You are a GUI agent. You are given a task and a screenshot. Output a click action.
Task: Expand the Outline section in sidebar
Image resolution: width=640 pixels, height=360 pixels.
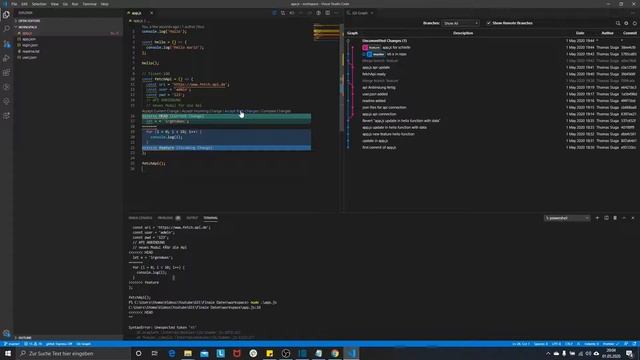pyautogui.click(x=68, y=338)
